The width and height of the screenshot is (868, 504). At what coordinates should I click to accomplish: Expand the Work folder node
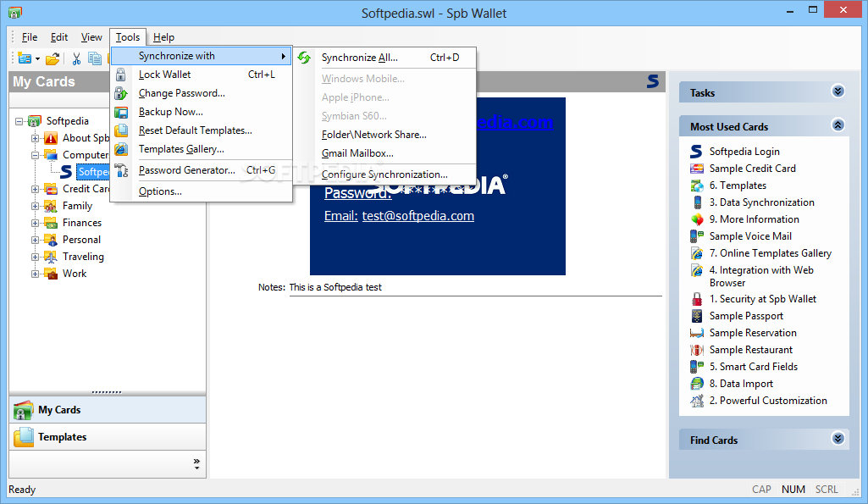tap(35, 274)
